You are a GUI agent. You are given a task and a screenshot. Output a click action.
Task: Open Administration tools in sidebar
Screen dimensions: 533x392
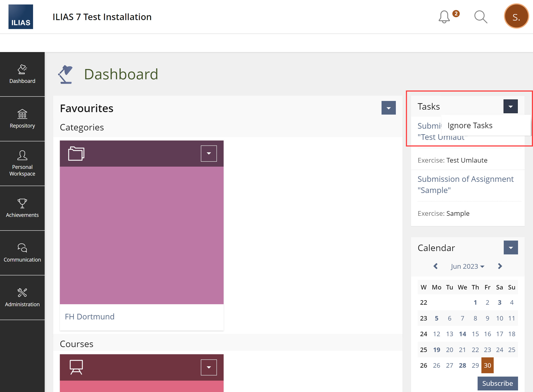coord(22,297)
